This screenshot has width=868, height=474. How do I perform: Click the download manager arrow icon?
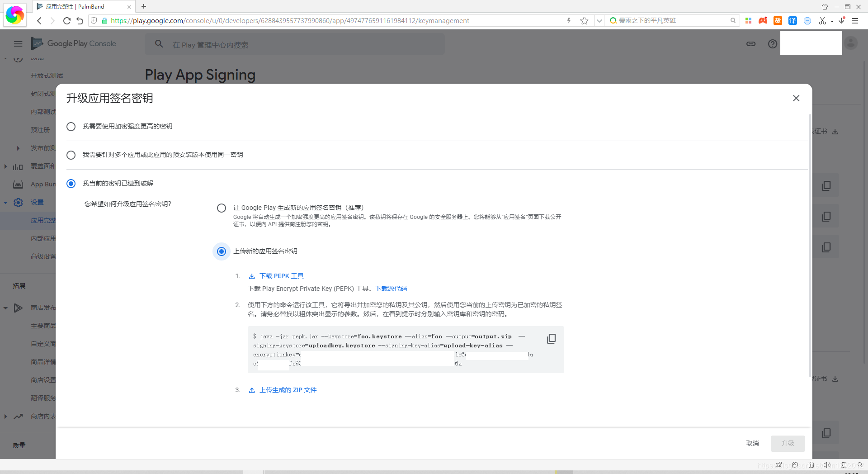(841, 20)
